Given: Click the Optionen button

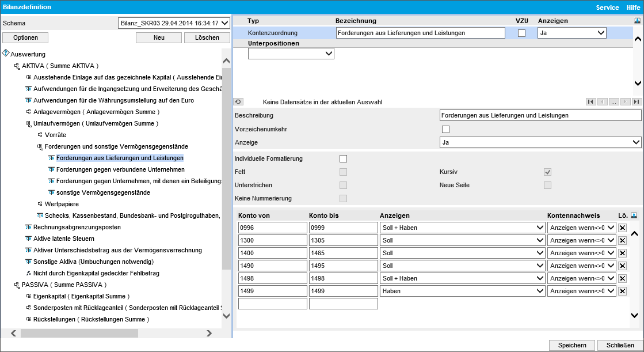Looking at the screenshot, I should click(x=25, y=37).
